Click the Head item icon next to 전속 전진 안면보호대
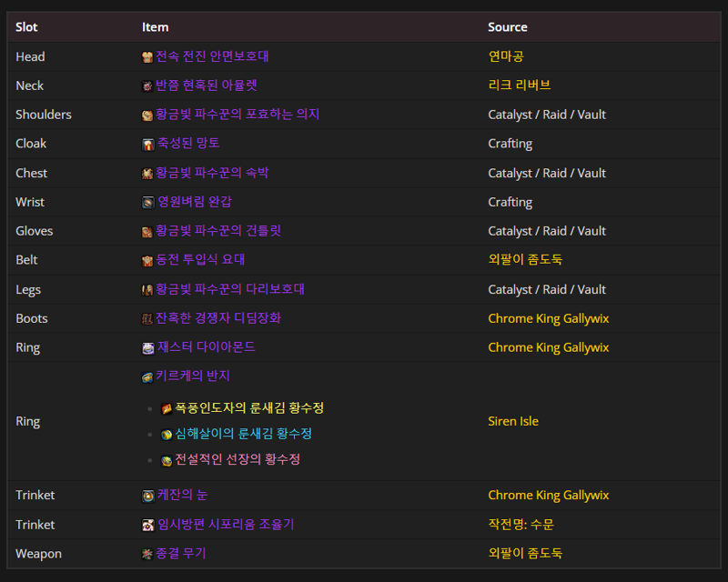728x582 pixels. (x=147, y=57)
